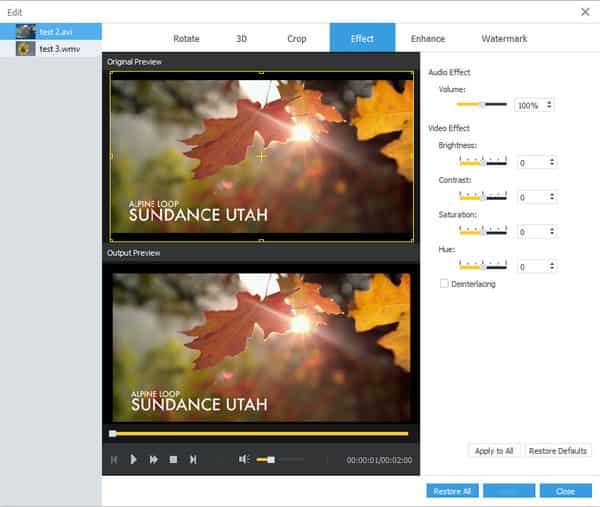Screen dimensions: 600x507
Task: Click the bottom-middle crop handle in Original Preview
Action: pyautogui.click(x=261, y=241)
